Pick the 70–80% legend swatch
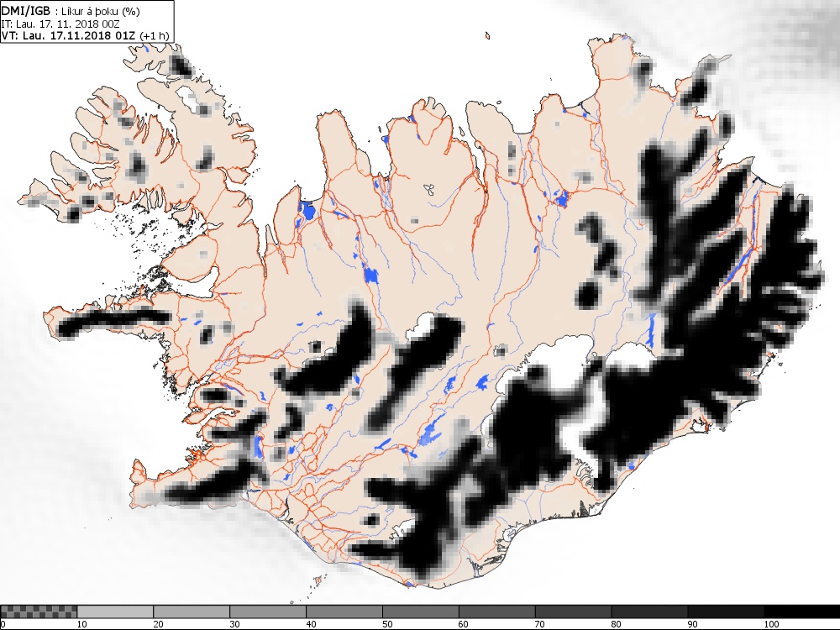Image resolution: width=840 pixels, height=630 pixels. tap(573, 612)
